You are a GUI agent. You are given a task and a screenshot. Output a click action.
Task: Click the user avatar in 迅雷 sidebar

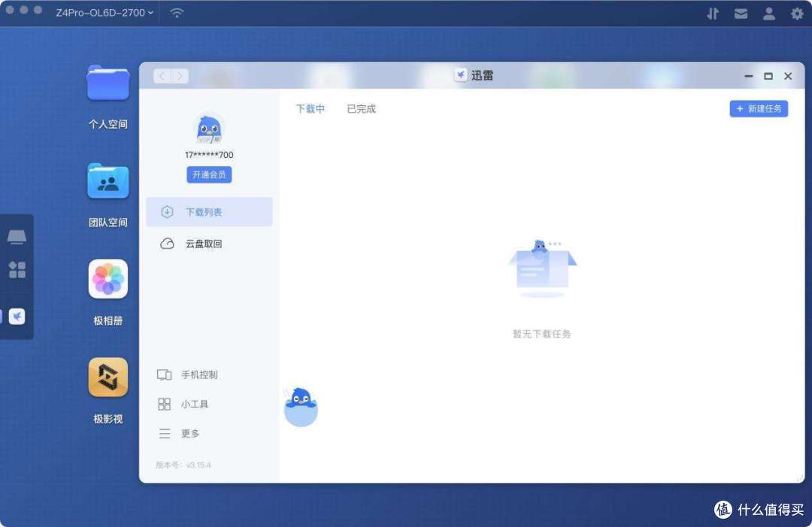pyautogui.click(x=209, y=129)
